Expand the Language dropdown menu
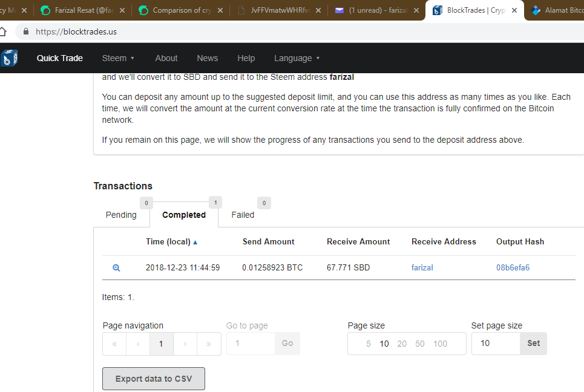Viewport: 584px width, 392px height. [297, 58]
